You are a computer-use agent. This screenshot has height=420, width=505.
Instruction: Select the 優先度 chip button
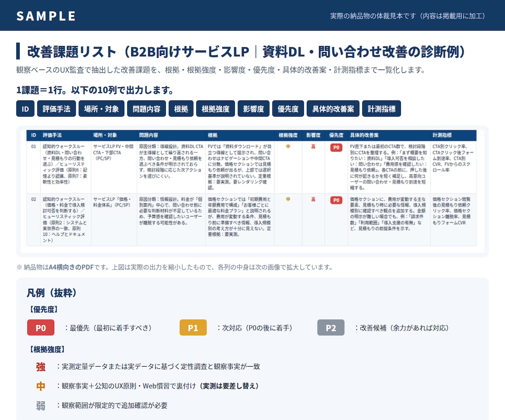pos(288,109)
